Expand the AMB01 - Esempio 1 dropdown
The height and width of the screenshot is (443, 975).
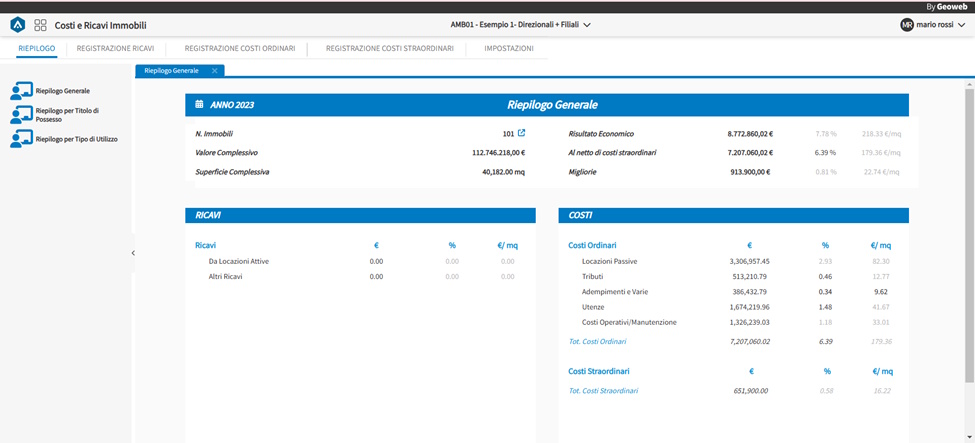click(x=587, y=25)
